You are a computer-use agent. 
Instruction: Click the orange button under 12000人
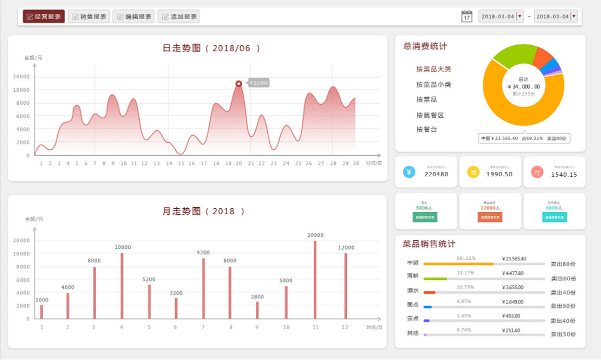(489, 217)
